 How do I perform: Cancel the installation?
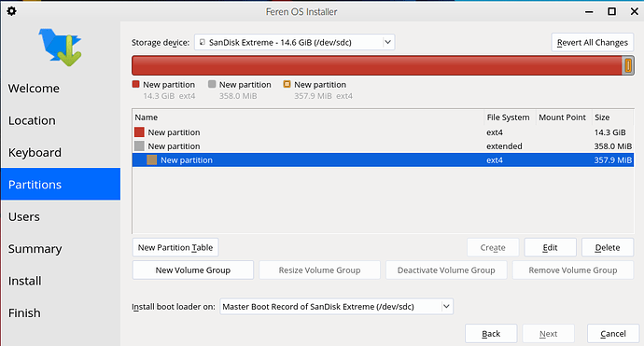pos(613,334)
